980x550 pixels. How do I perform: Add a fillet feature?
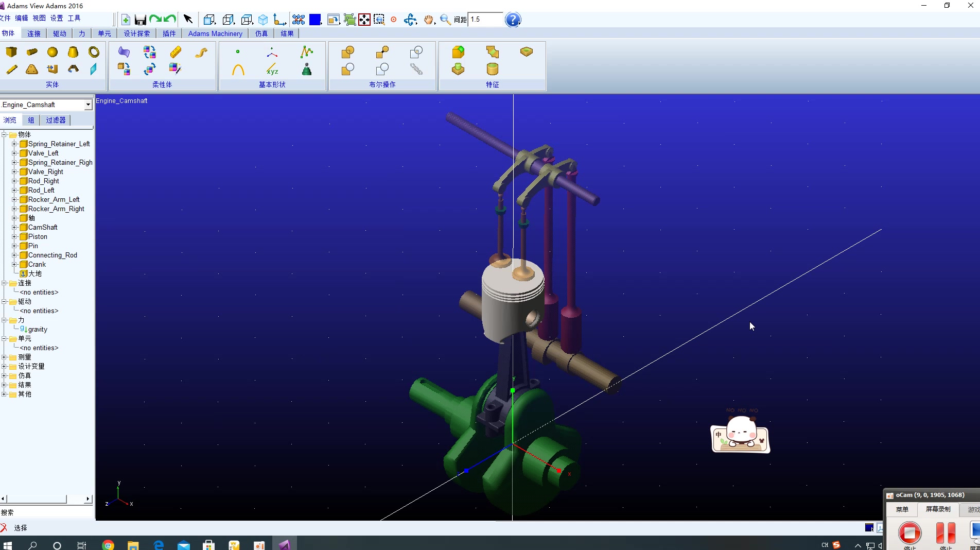(458, 52)
